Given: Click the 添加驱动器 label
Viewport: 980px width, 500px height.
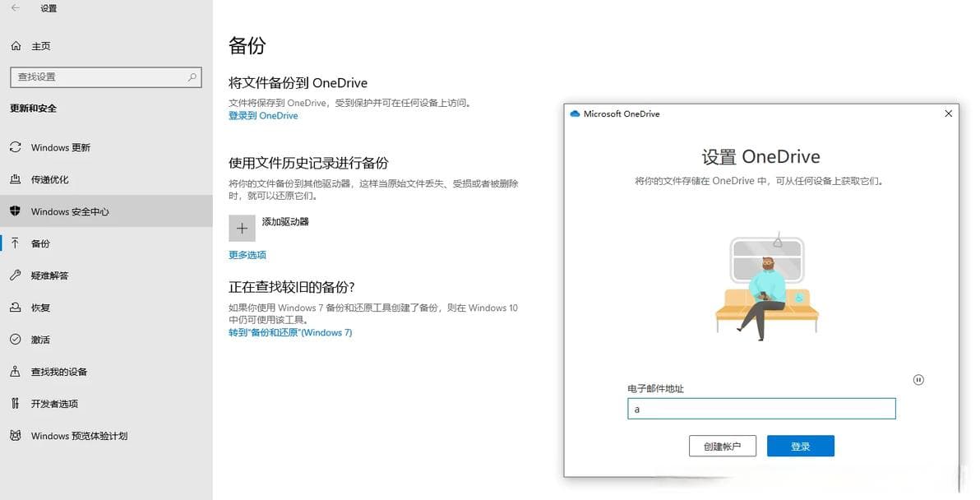Looking at the screenshot, I should pos(285,222).
